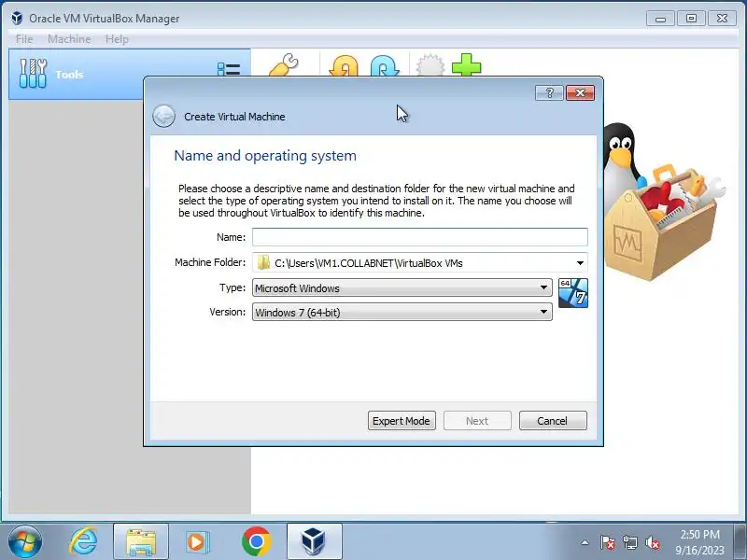Open the Help menu

click(x=117, y=39)
